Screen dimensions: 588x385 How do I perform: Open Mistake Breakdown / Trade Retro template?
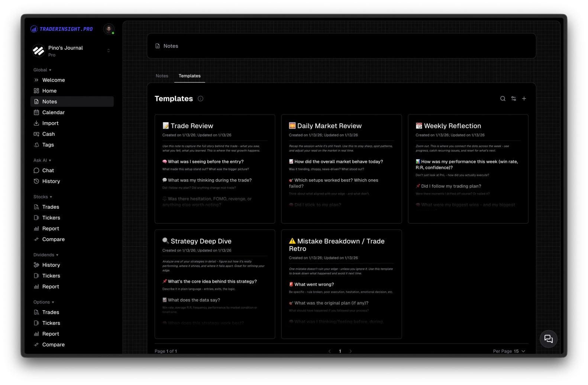342,284
